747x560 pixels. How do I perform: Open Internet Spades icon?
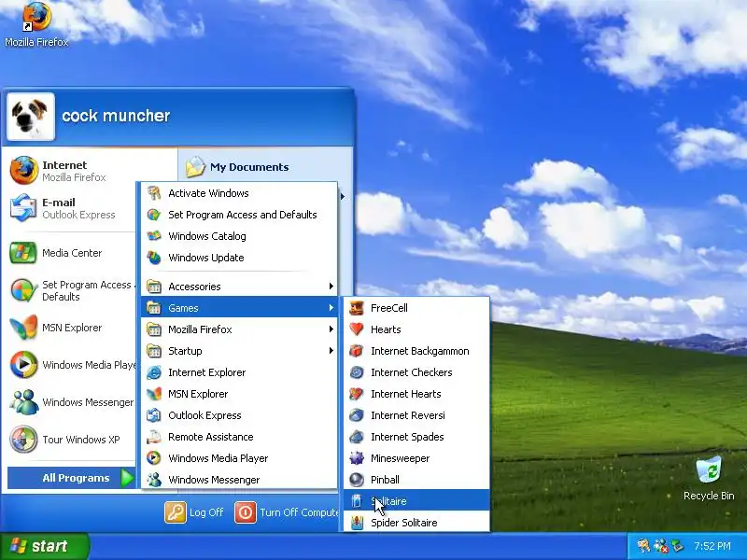pyautogui.click(x=357, y=437)
